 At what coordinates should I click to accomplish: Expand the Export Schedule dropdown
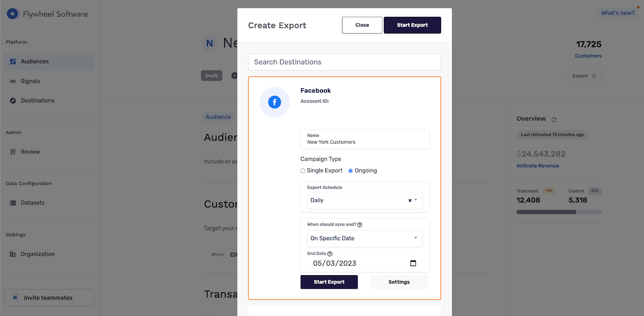[x=416, y=200]
